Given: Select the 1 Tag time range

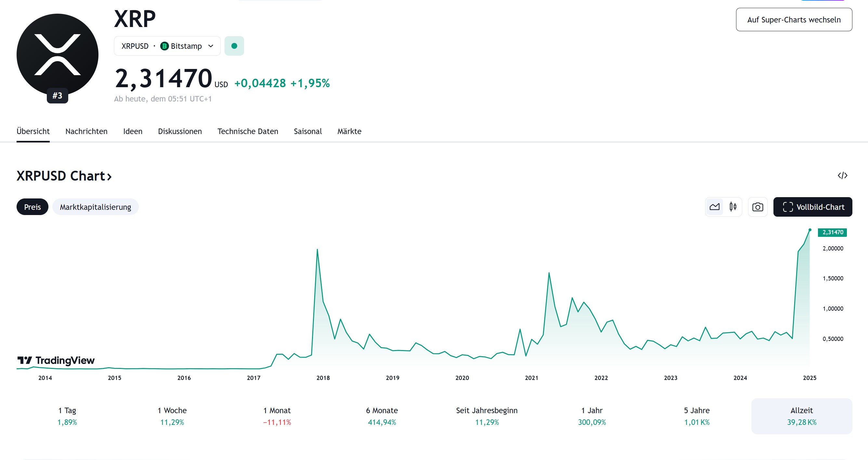Looking at the screenshot, I should (x=67, y=416).
